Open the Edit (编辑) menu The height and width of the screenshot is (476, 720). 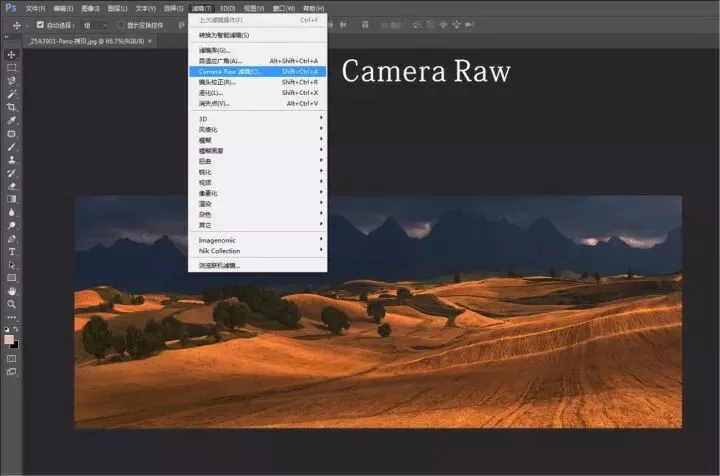tap(63, 8)
